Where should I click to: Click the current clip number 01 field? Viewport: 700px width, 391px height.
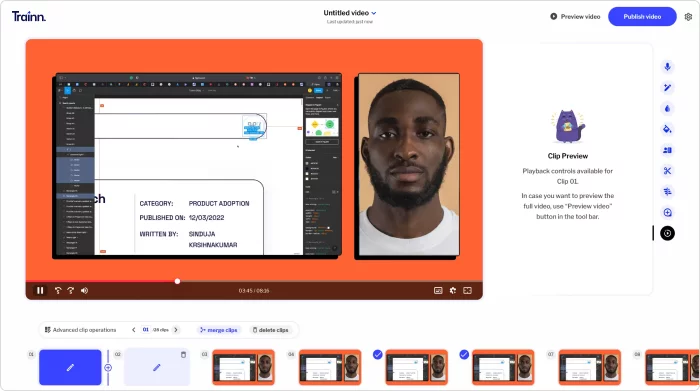click(x=146, y=330)
